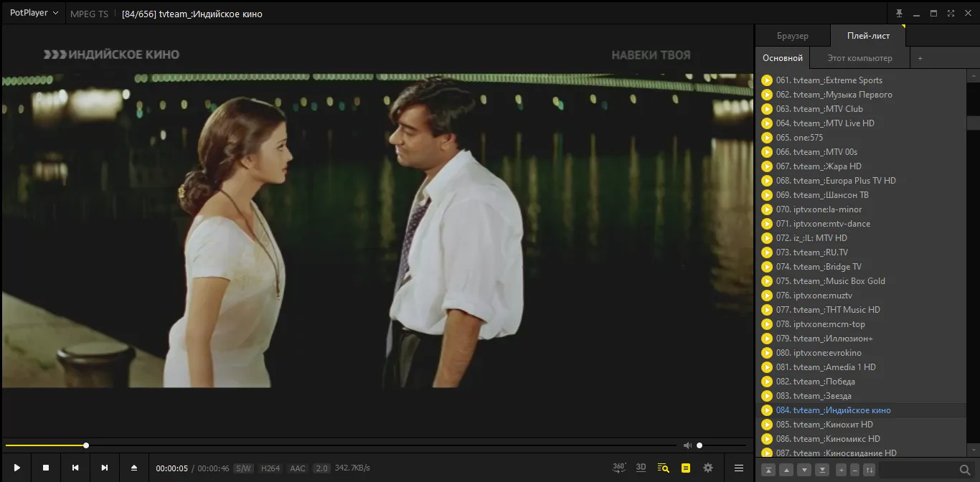The height and width of the screenshot is (482, 980).
Task: Select the Плей-лист tab
Action: click(x=868, y=36)
